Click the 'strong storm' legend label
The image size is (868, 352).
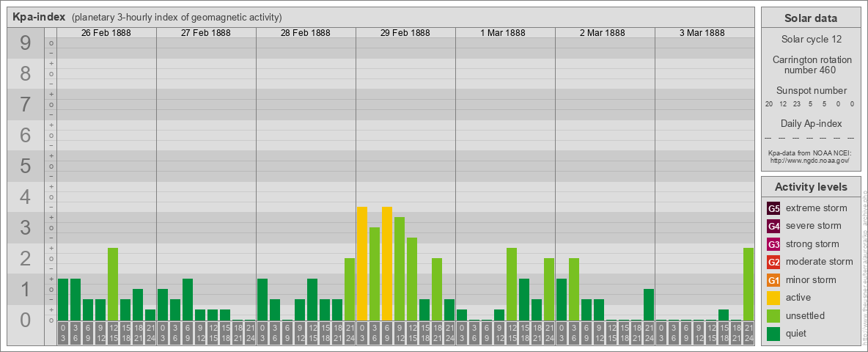pos(812,243)
